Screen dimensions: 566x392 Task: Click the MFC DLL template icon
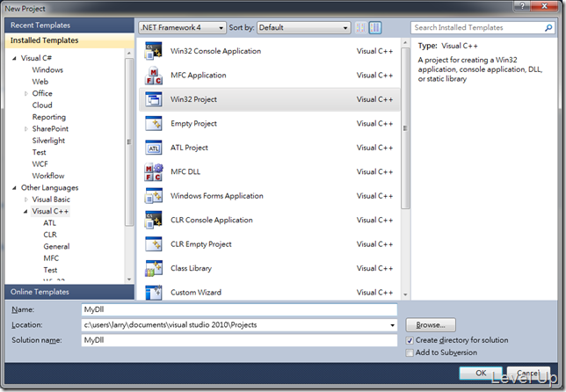pos(154,171)
